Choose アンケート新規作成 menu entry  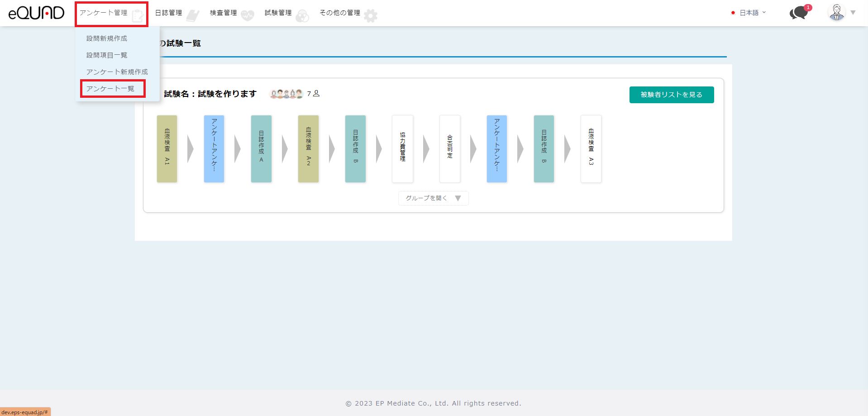pyautogui.click(x=117, y=72)
